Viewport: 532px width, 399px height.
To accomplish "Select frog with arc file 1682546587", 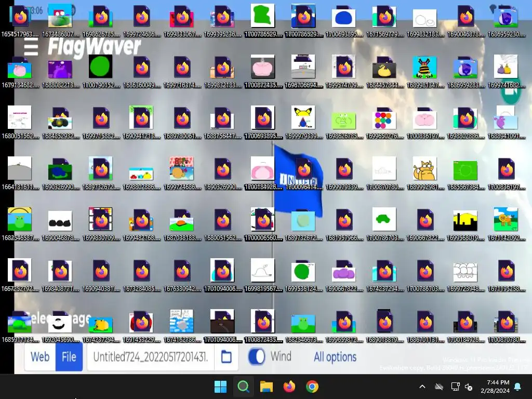I will tap(20, 224).
